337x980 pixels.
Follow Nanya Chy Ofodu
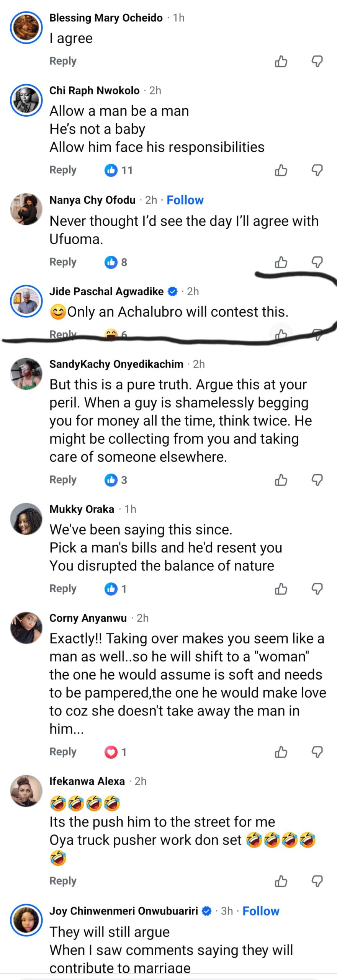[x=185, y=200]
